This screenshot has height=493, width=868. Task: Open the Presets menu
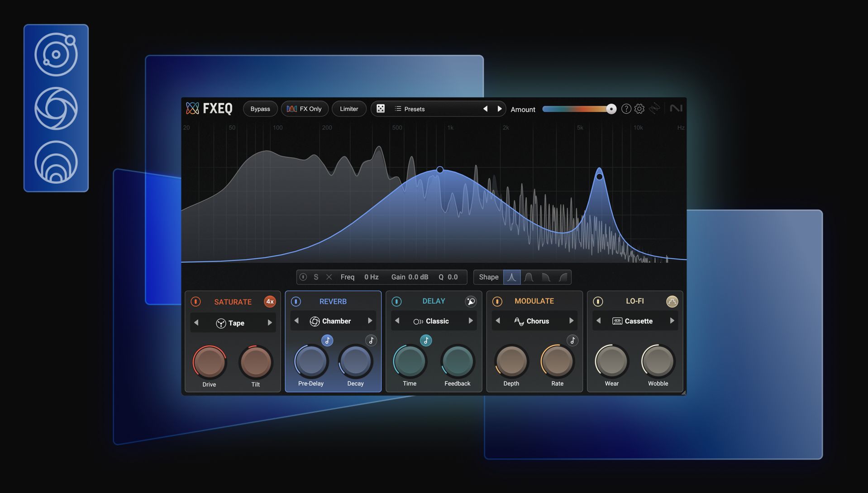coord(410,109)
